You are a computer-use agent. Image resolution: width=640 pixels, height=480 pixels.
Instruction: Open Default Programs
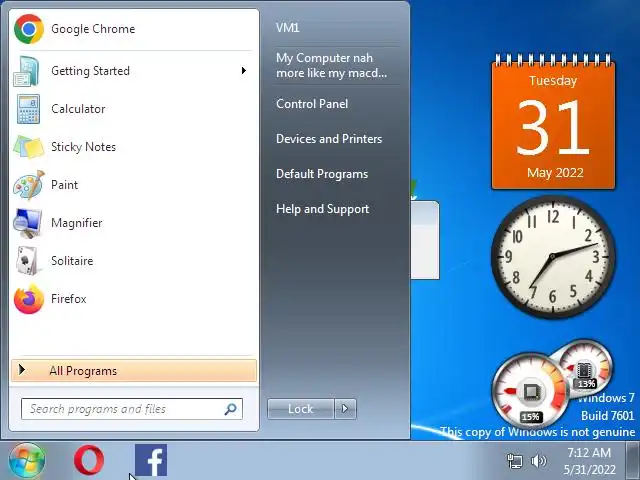(x=322, y=174)
